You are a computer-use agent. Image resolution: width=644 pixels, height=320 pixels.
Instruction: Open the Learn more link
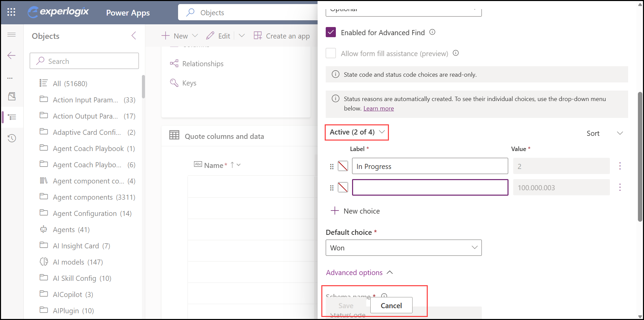378,108
